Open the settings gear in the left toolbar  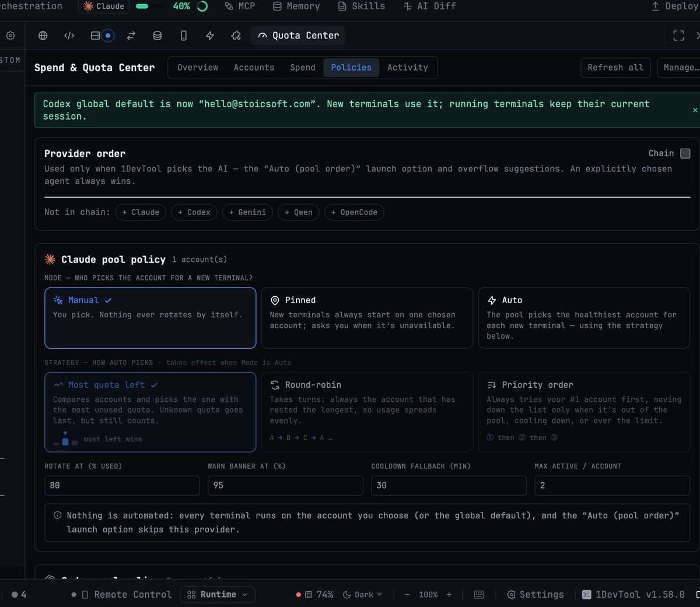pos(10,36)
